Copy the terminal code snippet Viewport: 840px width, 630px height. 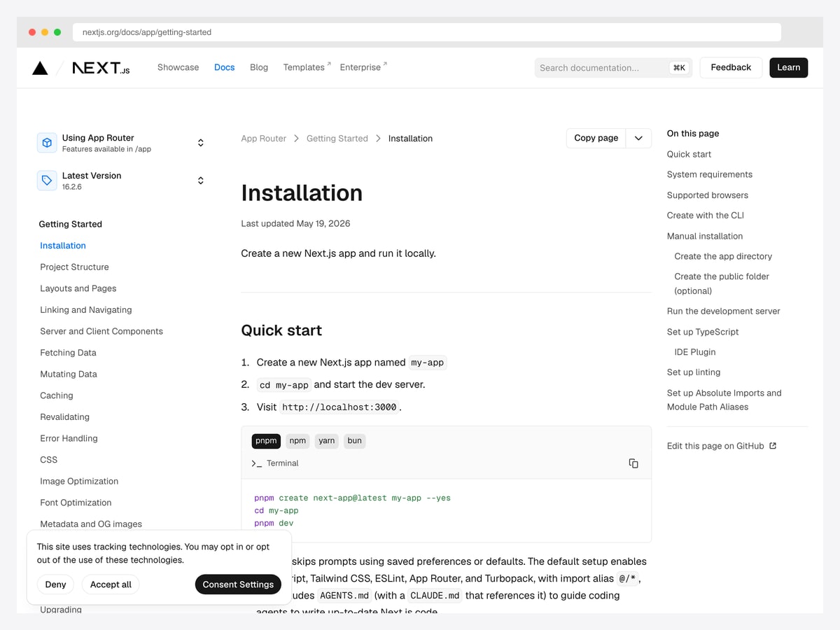pos(633,463)
